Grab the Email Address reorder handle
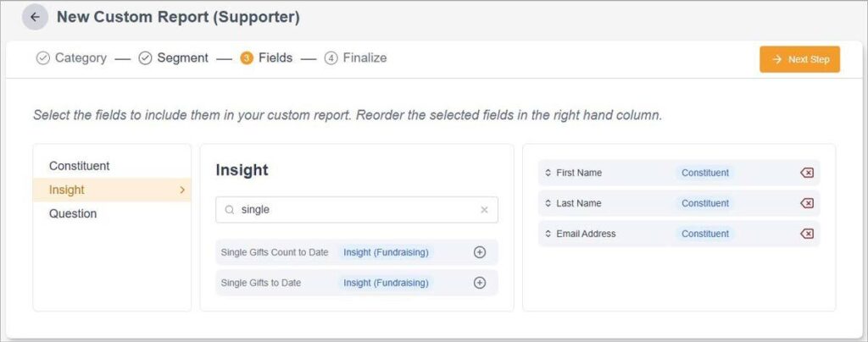Screen dimensions: 868x342 [548, 234]
